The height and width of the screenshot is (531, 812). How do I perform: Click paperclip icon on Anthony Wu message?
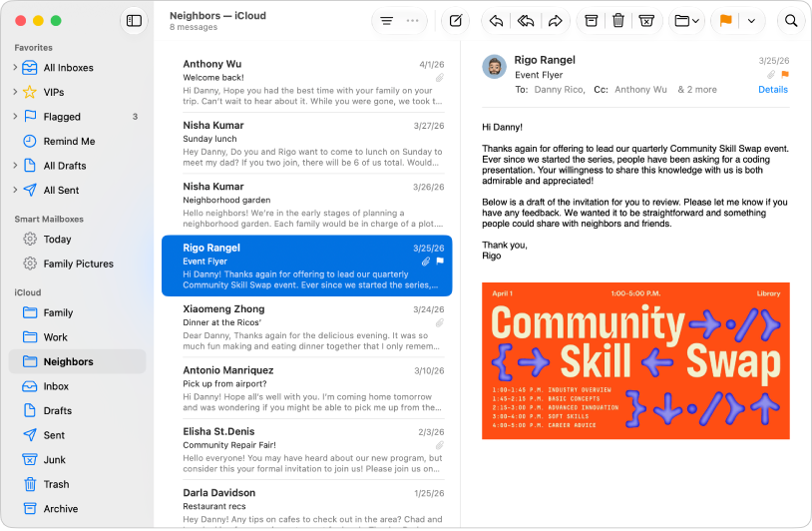pos(440,78)
